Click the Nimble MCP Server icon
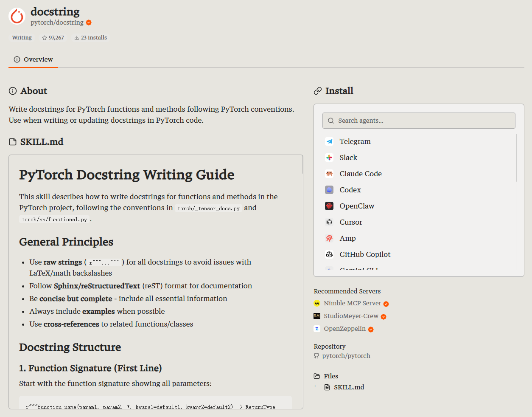This screenshot has width=532, height=417. (317, 303)
